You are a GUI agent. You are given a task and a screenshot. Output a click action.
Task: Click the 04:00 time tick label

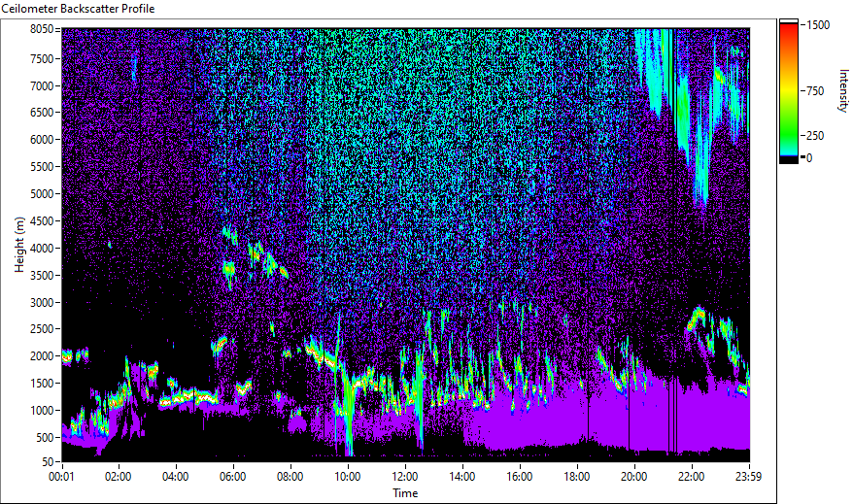pyautogui.click(x=175, y=477)
